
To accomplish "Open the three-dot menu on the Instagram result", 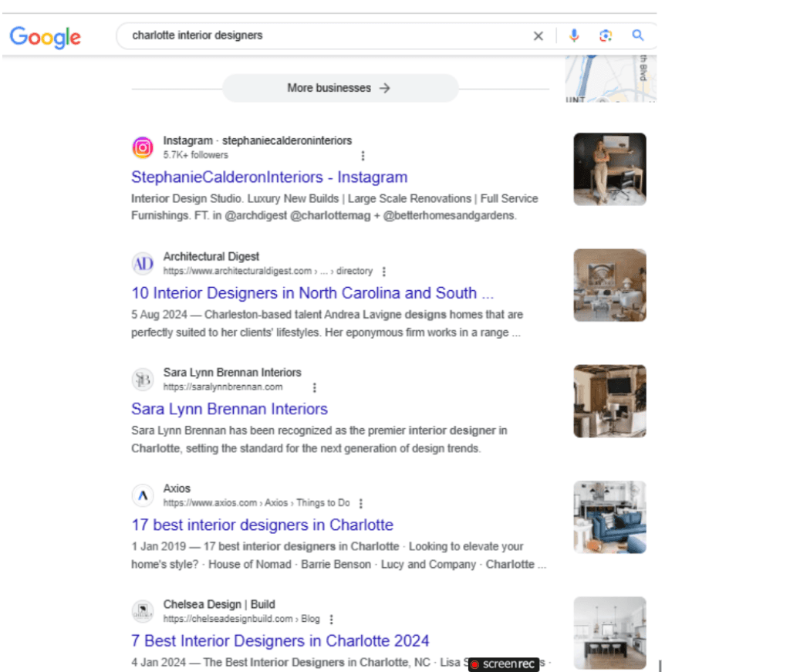I will 363,155.
